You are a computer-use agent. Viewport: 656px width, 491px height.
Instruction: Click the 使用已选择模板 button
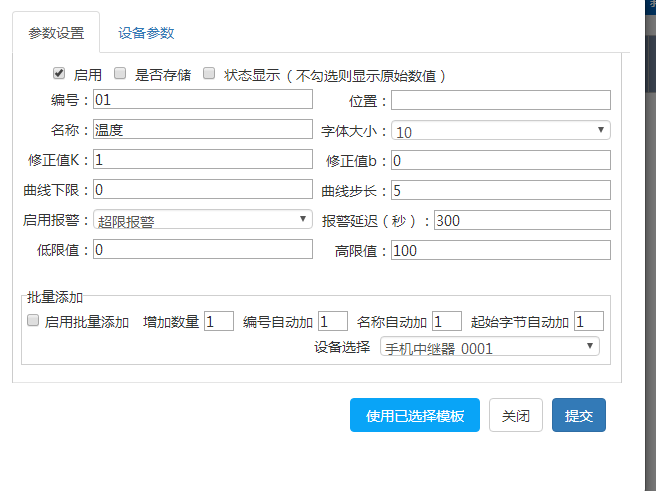415,415
